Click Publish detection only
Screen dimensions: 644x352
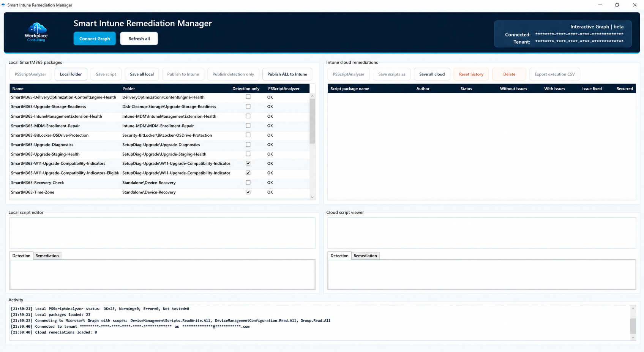pos(233,74)
